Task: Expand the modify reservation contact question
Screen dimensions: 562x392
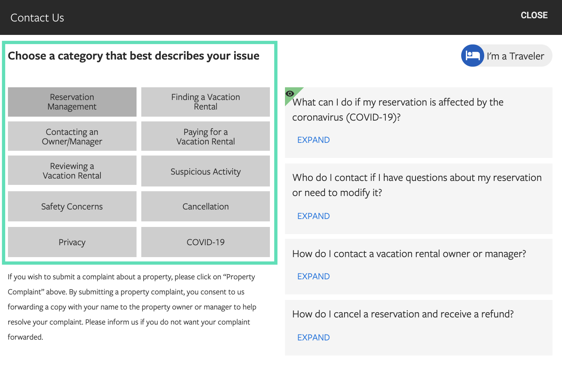Action: (314, 216)
